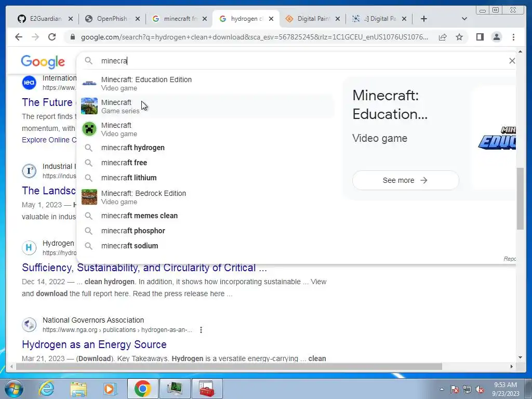Reload the current page
Viewport: 532px width, 399px height.
tap(52, 37)
